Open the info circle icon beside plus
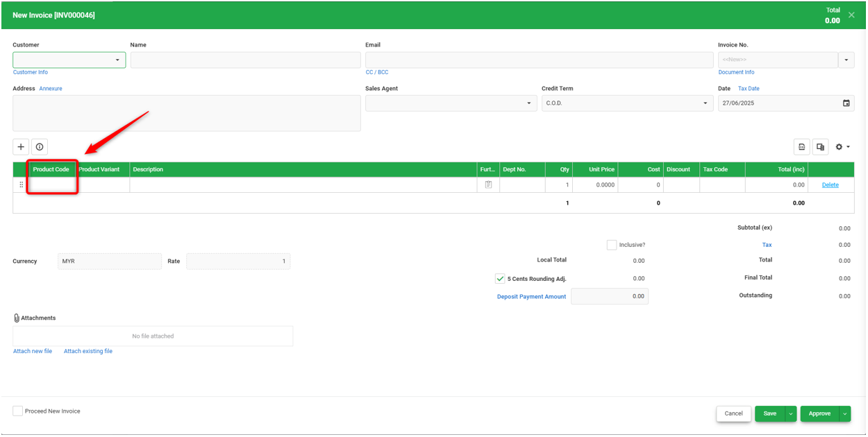 click(x=40, y=147)
